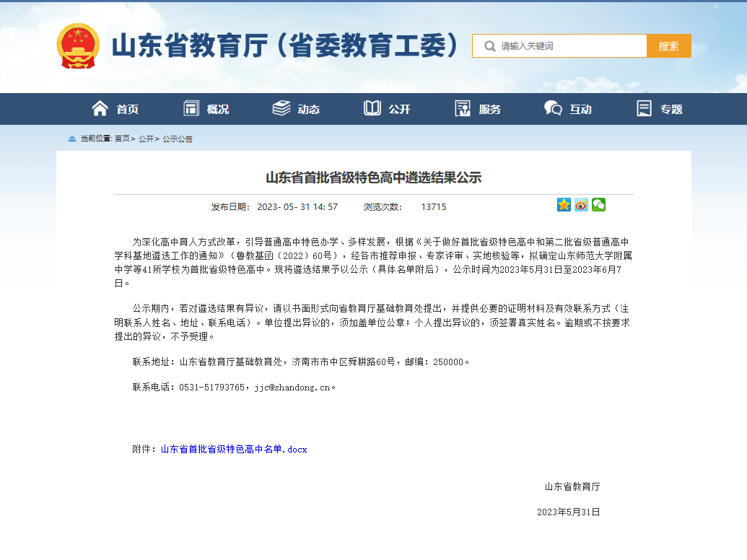The height and width of the screenshot is (560, 747).
Task: Click the home icon beside 首页 nav item
Action: click(x=100, y=108)
